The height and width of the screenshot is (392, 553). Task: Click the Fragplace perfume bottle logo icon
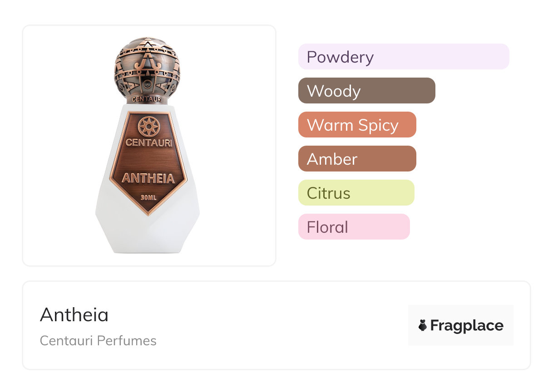click(x=423, y=325)
